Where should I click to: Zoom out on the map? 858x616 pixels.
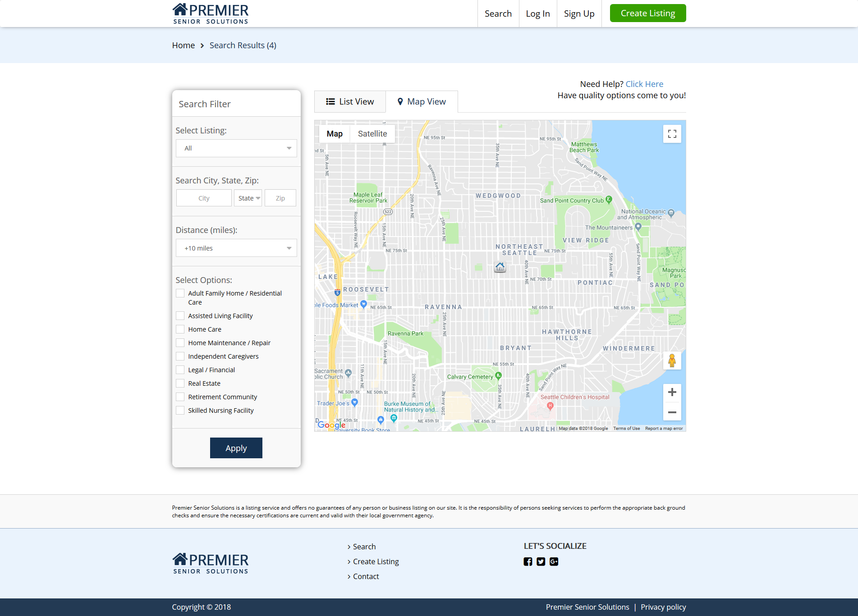coord(672,412)
